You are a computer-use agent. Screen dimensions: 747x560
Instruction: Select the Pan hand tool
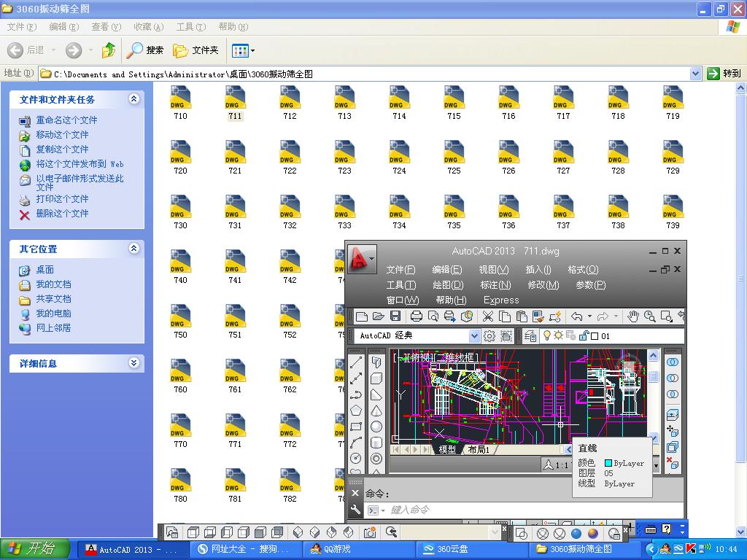click(633, 316)
